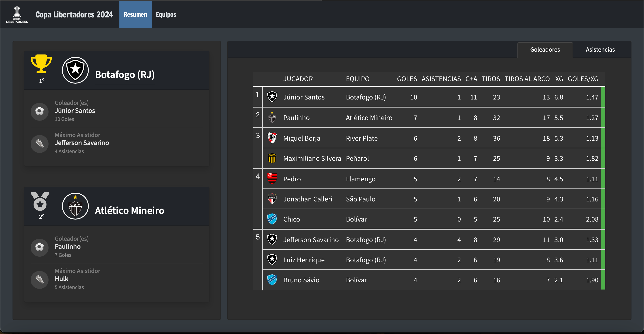This screenshot has width=644, height=334.
Task: Click Peñarol crest in Maximiliano Silvera row
Action: [x=272, y=158]
